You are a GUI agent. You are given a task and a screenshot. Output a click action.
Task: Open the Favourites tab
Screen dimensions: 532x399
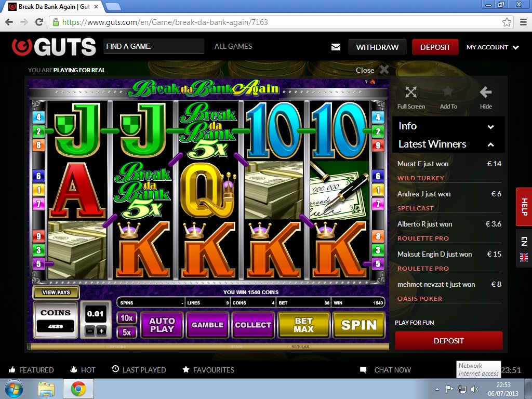[208, 370]
